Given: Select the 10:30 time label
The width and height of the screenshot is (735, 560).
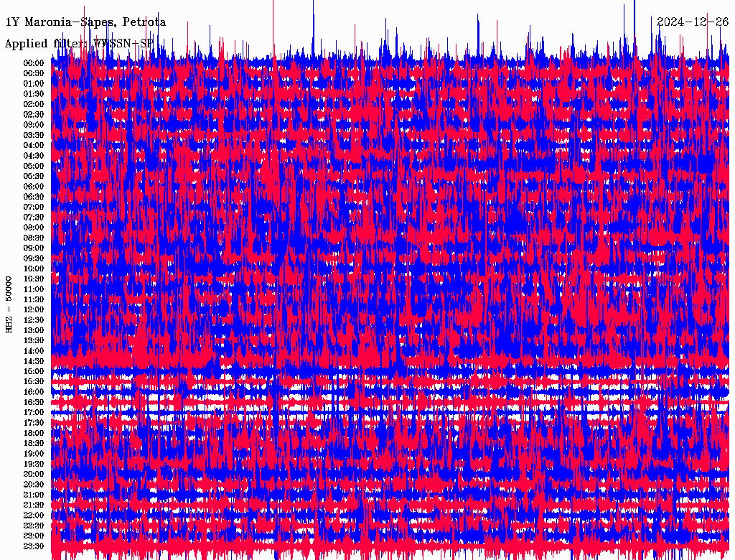Looking at the screenshot, I should click(34, 279).
